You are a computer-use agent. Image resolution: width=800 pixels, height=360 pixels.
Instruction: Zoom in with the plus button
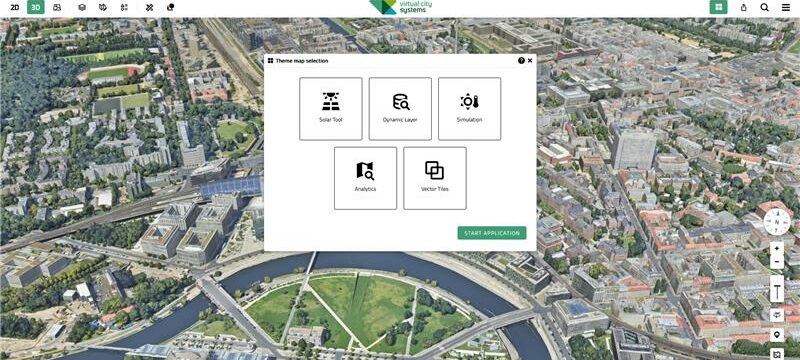point(777,248)
